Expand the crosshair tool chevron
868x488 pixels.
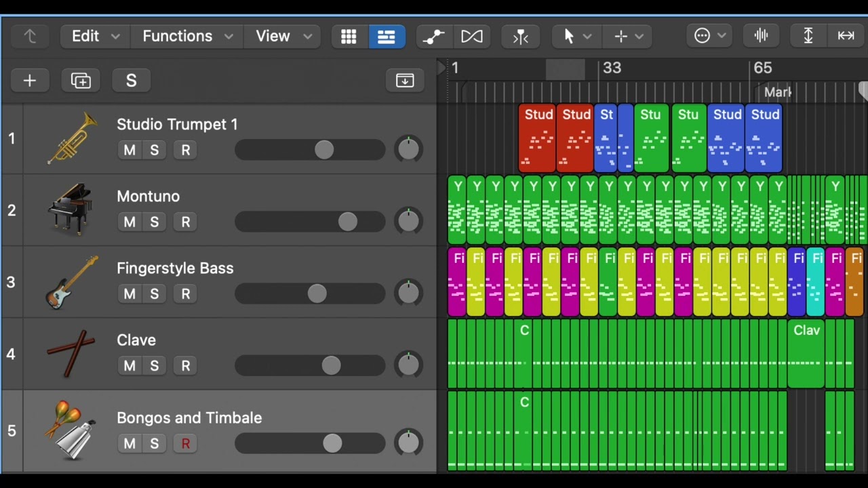[639, 37]
